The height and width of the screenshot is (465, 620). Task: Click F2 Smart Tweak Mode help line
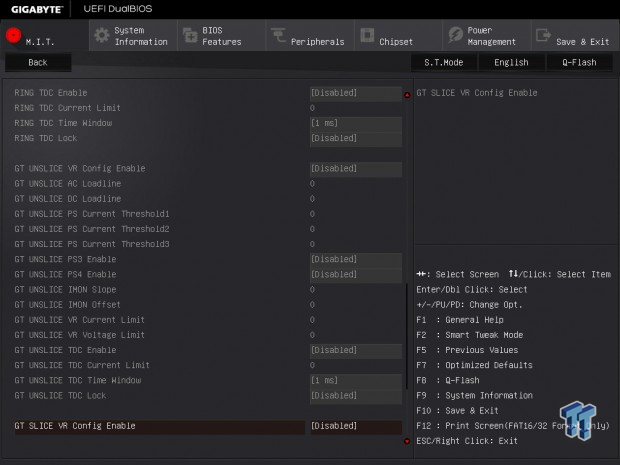470,335
